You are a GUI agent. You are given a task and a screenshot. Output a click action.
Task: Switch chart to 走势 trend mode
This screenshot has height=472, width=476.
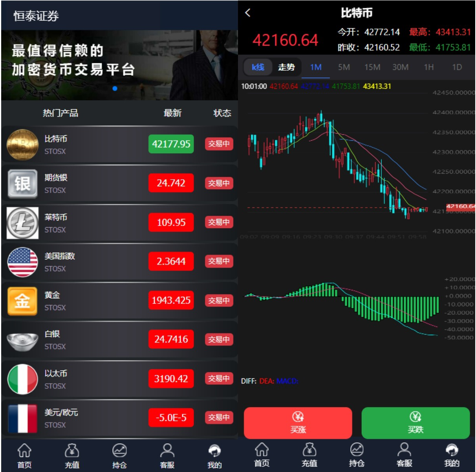[x=286, y=67]
